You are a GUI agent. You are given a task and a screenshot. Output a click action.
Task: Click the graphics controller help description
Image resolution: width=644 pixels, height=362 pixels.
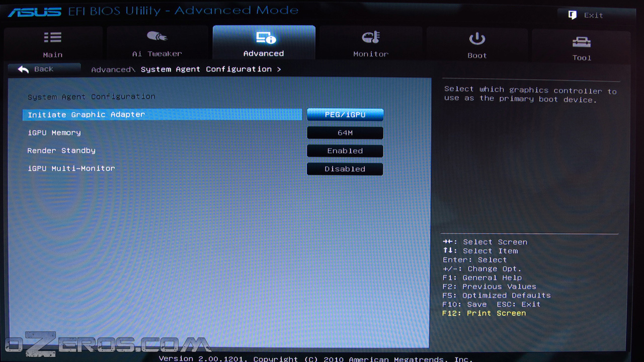[530, 95]
